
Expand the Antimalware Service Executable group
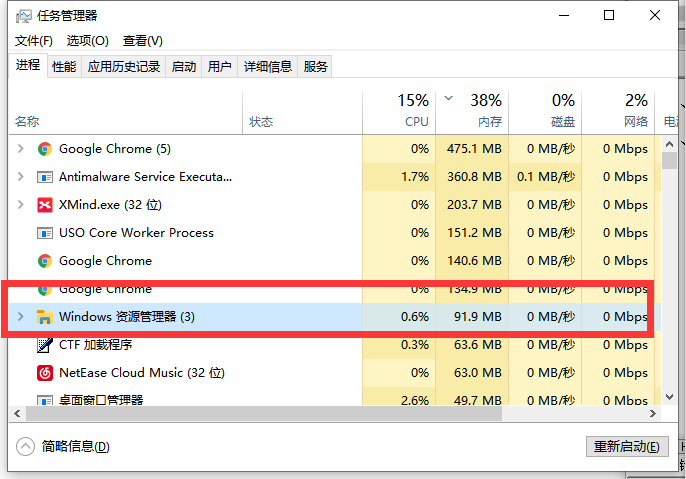pos(20,177)
